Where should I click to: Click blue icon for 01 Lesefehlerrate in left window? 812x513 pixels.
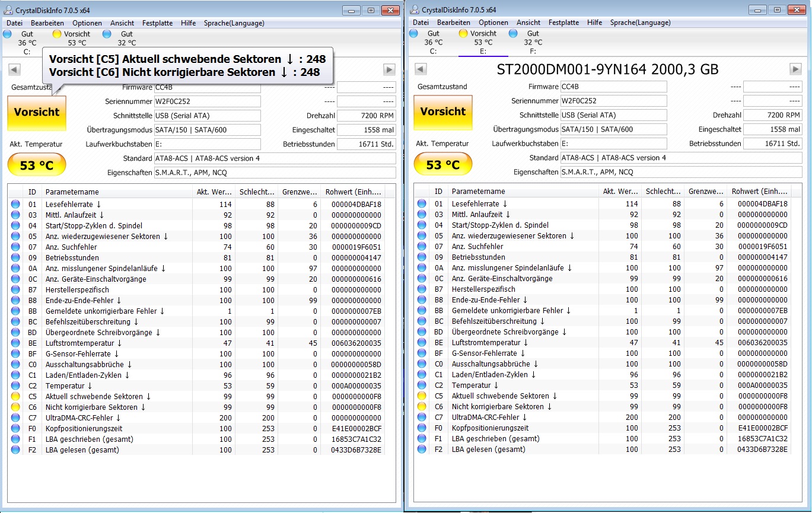tap(15, 204)
